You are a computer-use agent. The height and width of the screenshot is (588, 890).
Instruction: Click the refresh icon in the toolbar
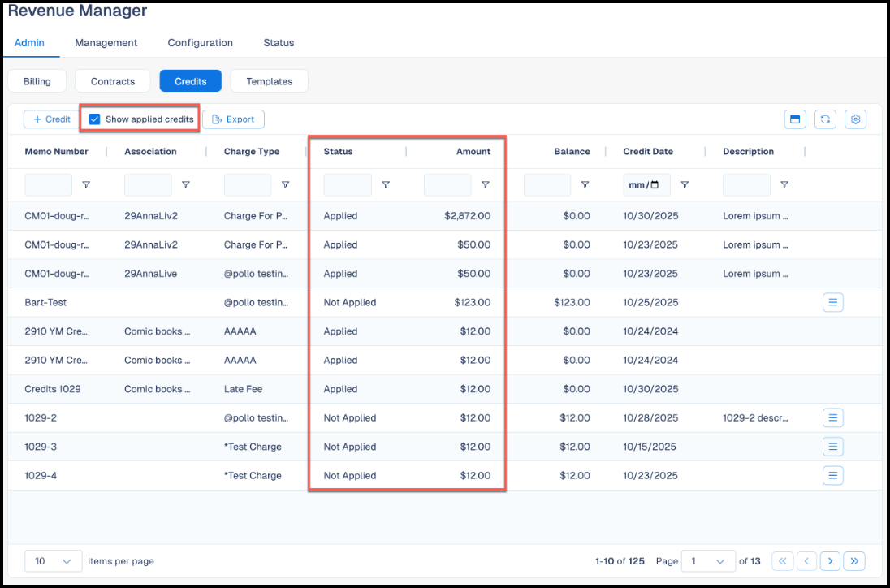point(825,119)
